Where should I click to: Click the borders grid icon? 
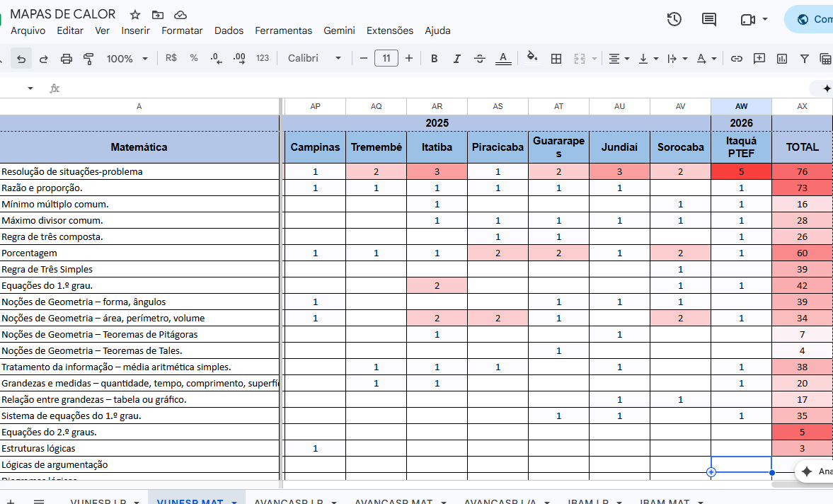pyautogui.click(x=556, y=59)
